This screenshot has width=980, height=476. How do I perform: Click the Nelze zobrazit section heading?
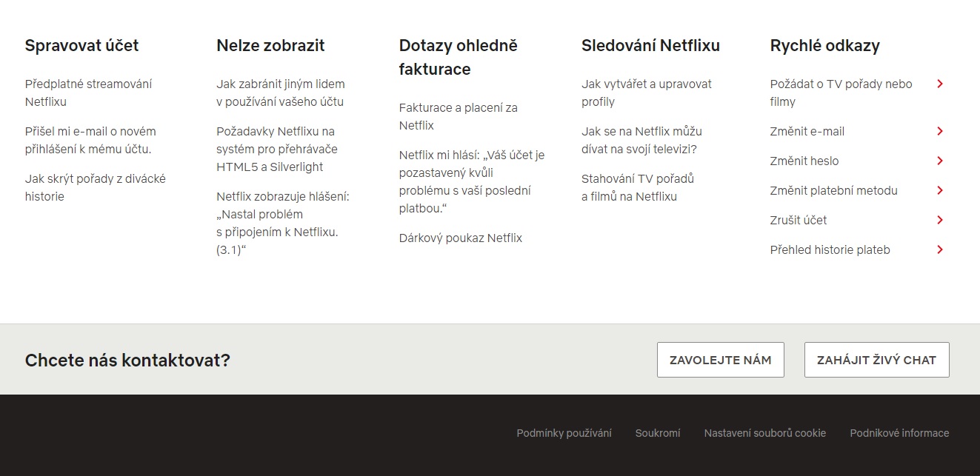tap(270, 45)
